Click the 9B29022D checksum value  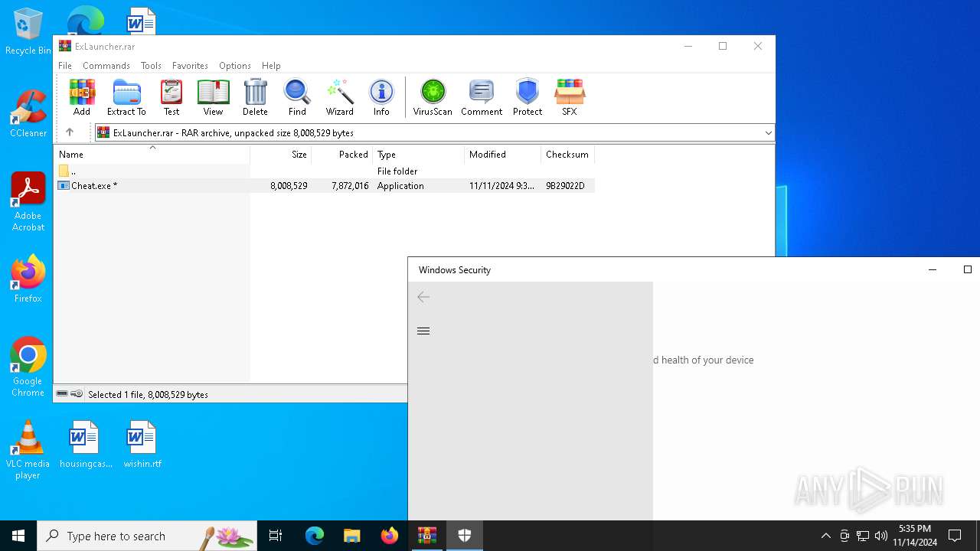565,186
